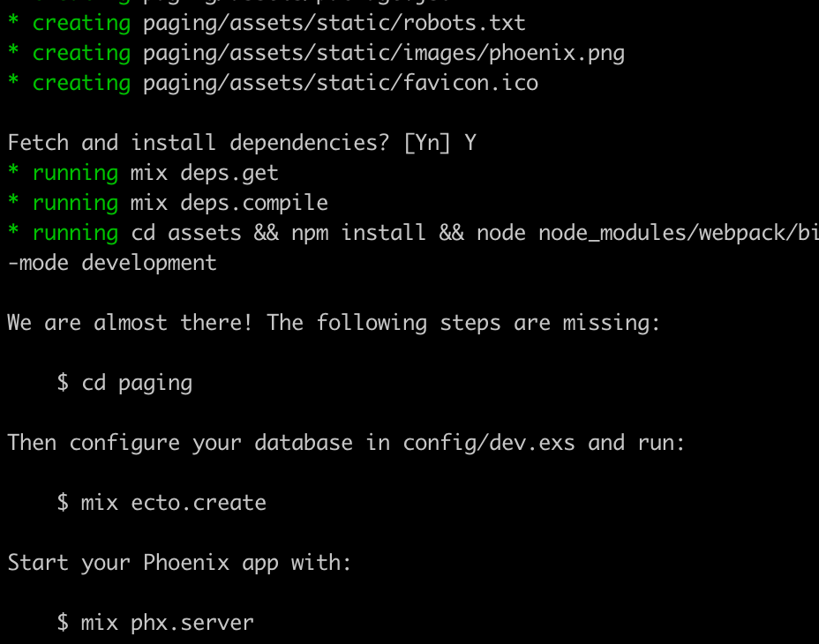Click the 'paging/assets/static/robots.txt' path text
The image size is (819, 644).
click(334, 24)
